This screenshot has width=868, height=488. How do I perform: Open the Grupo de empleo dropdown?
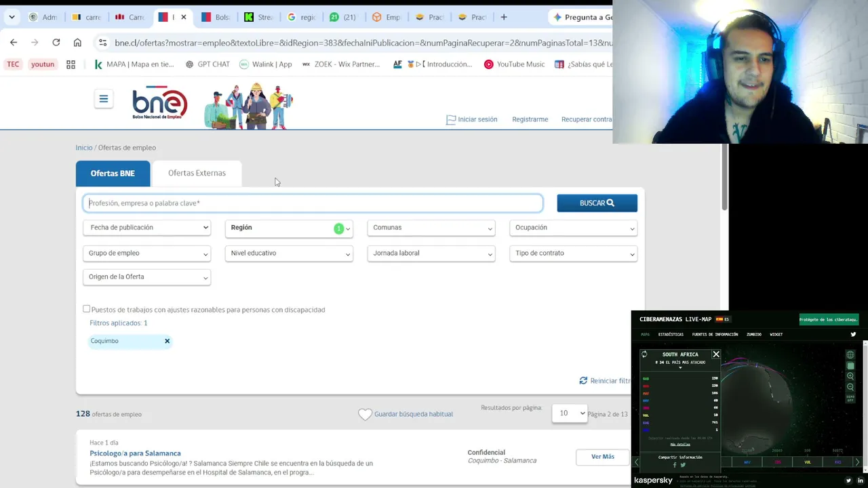click(x=147, y=253)
